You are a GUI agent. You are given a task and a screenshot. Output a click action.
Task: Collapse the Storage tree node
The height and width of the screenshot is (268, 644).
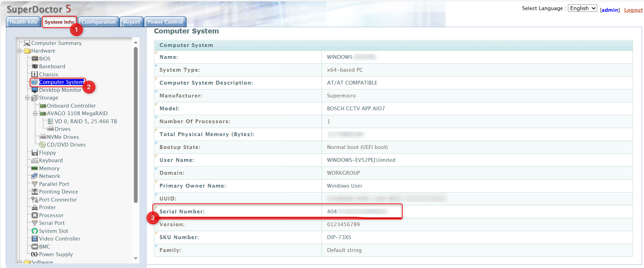coord(27,98)
